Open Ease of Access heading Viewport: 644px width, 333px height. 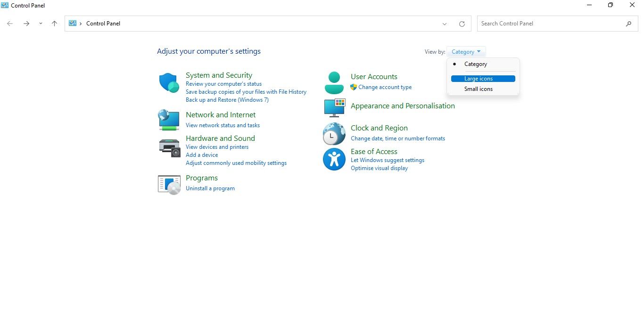pyautogui.click(x=374, y=152)
